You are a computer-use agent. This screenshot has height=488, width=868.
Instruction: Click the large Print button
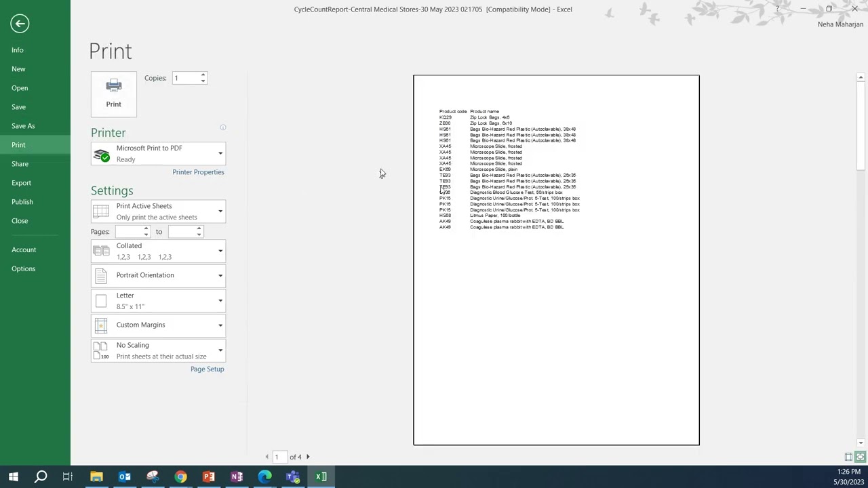coord(114,94)
